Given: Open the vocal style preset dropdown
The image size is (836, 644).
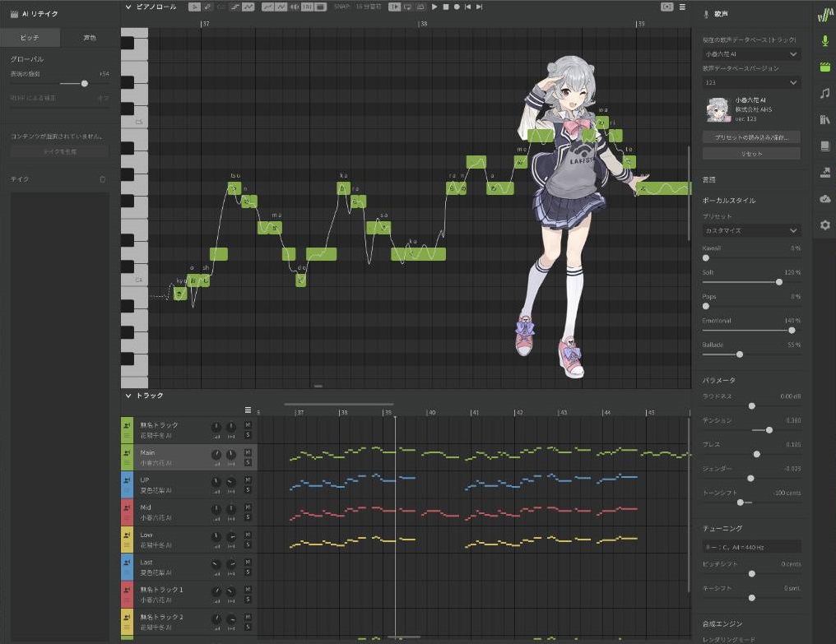Looking at the screenshot, I should tap(751, 230).
